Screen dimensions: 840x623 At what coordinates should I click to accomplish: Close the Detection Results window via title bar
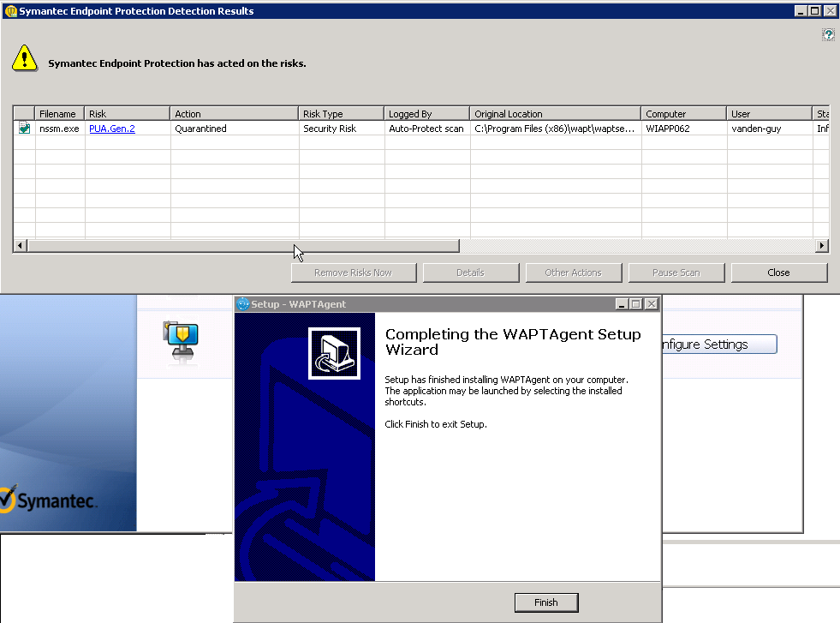pyautogui.click(x=831, y=11)
